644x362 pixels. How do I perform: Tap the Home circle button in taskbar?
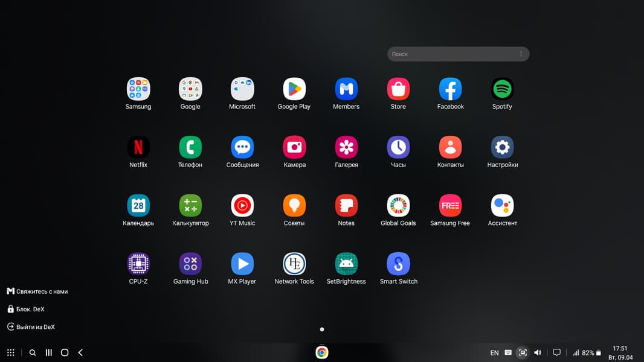(65, 352)
